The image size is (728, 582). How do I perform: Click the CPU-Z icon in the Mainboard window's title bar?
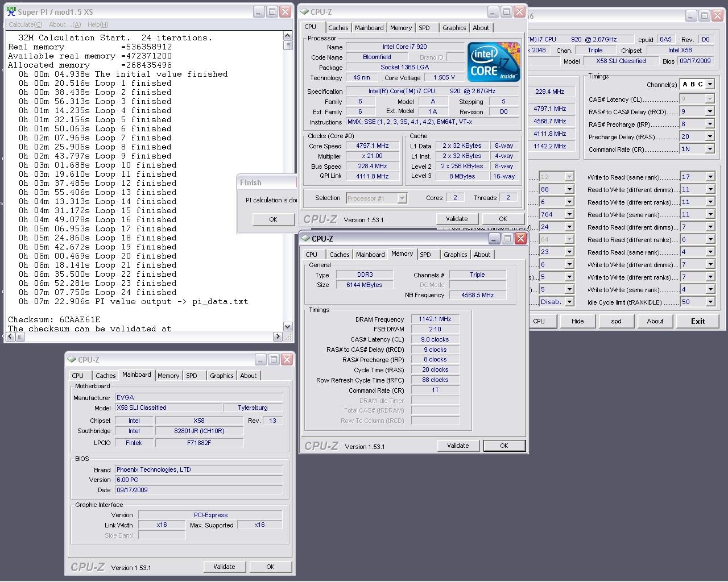[72, 360]
